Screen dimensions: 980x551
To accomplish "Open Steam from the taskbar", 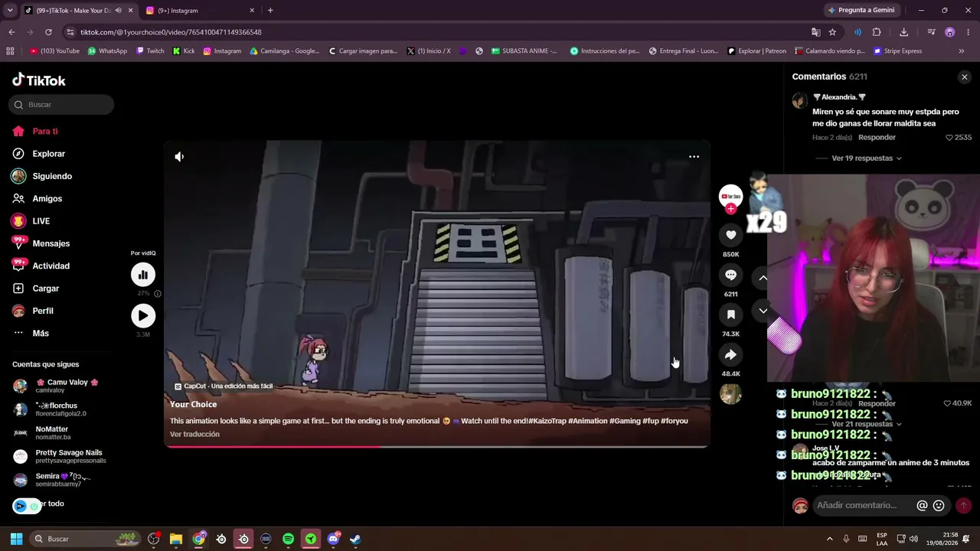I will (x=355, y=539).
